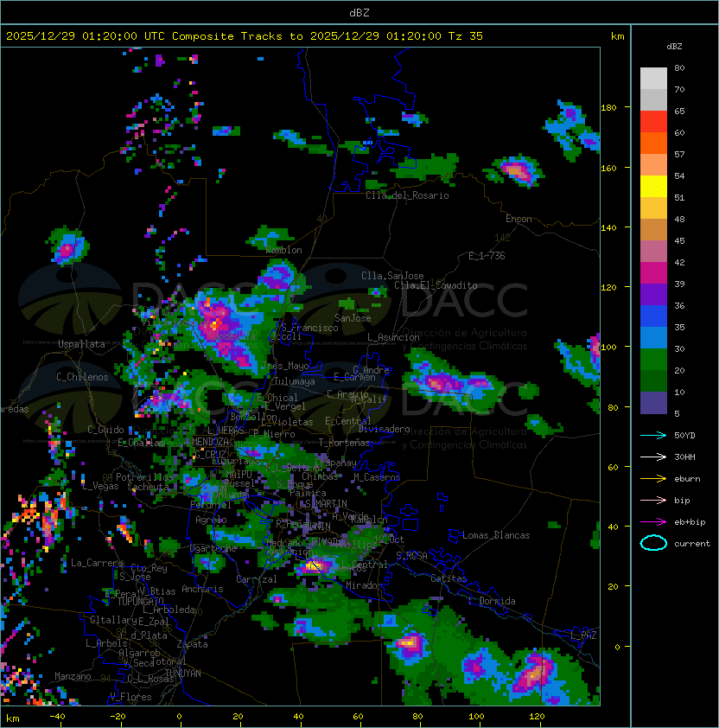Click the Potrerillos place label
This screenshot has height=728, width=719.
(x=144, y=476)
